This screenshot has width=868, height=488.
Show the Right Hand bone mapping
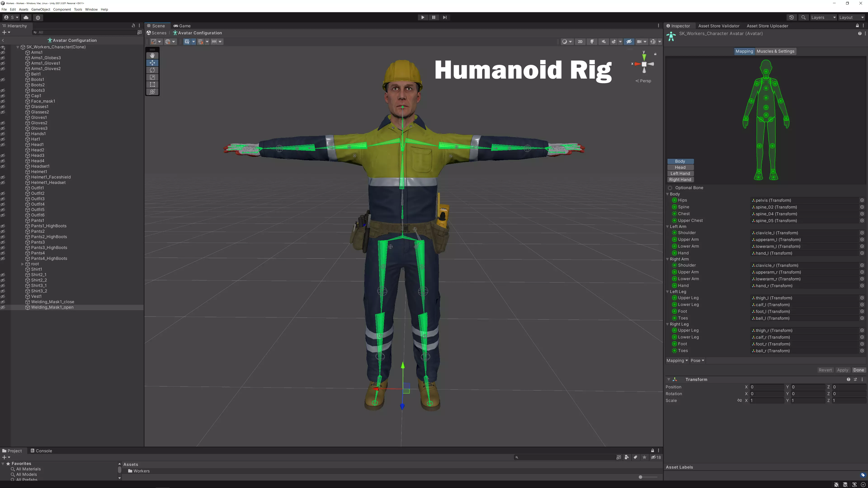tap(680, 180)
